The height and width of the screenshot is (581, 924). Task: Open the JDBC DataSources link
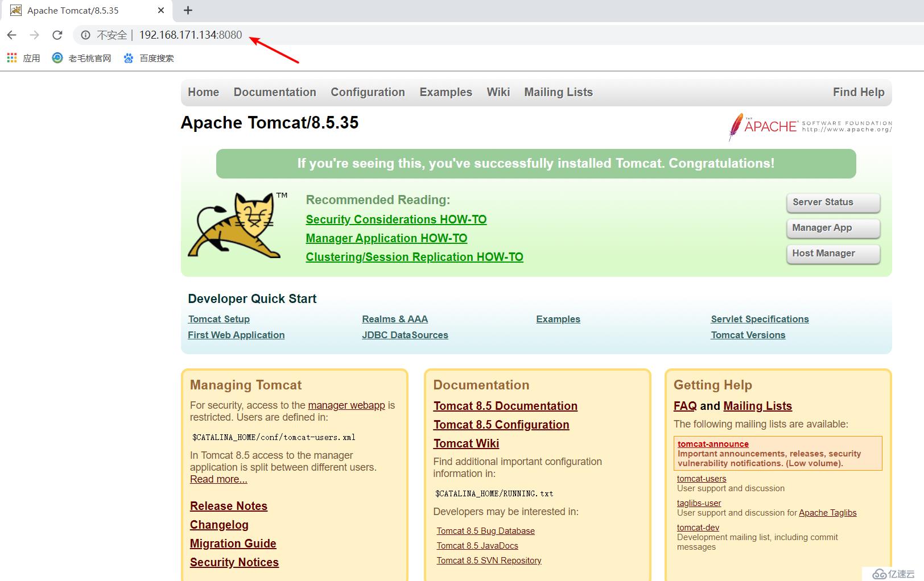pyautogui.click(x=405, y=335)
